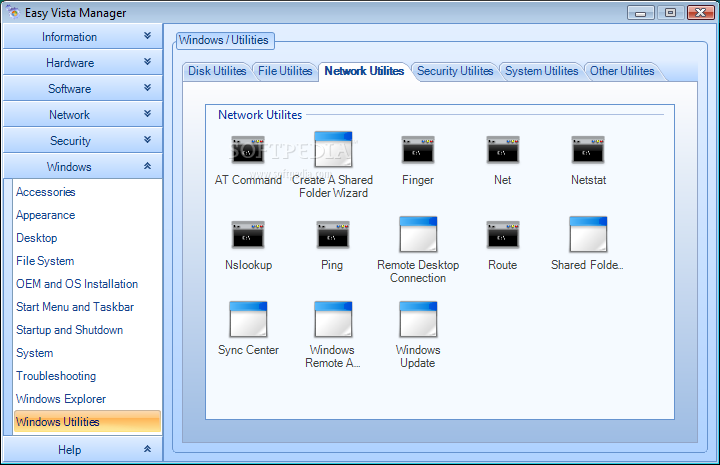720x465 pixels.
Task: Launch Windows Remote Assistance icon
Action: (x=333, y=319)
